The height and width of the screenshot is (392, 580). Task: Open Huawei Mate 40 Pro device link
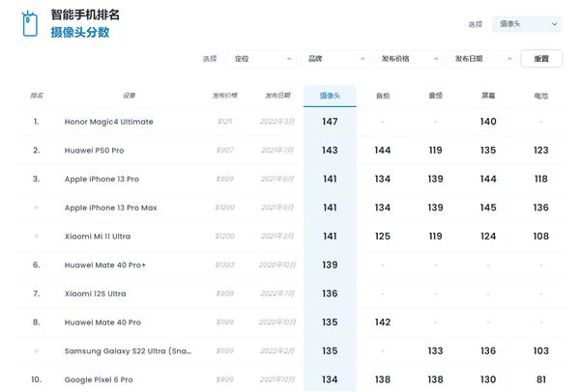102,322
